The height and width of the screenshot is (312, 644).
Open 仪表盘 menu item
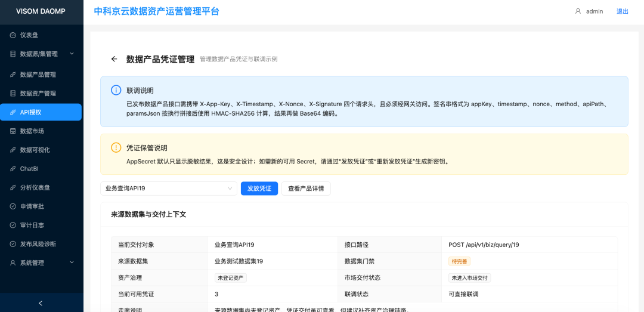pyautogui.click(x=42, y=35)
